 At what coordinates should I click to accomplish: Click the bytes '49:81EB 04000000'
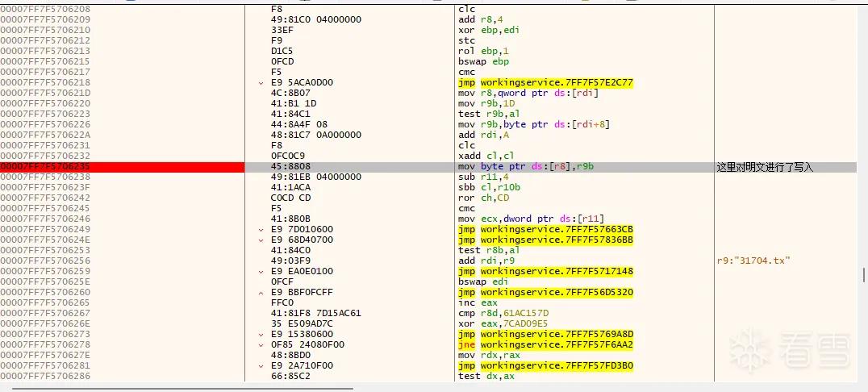(x=316, y=177)
